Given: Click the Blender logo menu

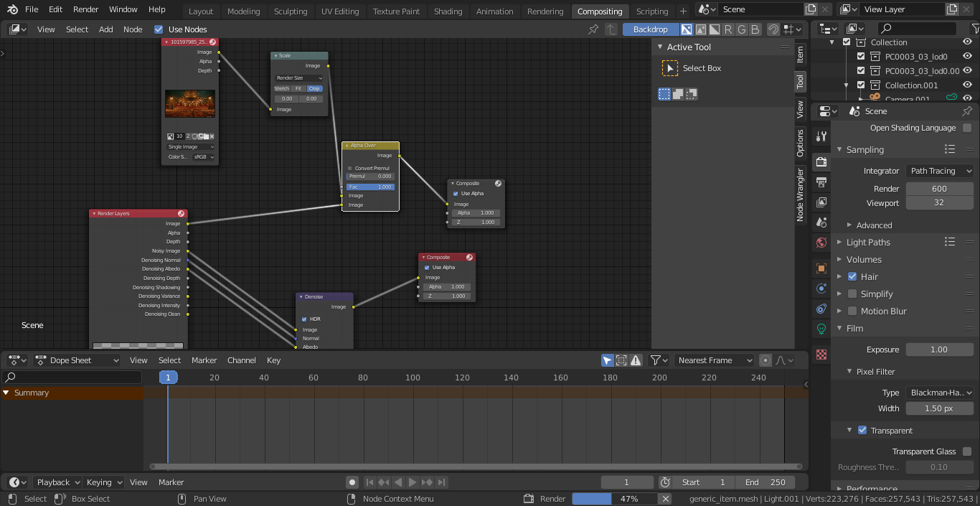Looking at the screenshot, I should [x=12, y=9].
